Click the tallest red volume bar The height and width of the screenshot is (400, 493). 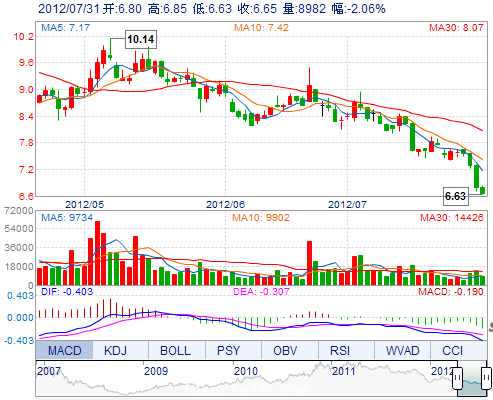97,253
